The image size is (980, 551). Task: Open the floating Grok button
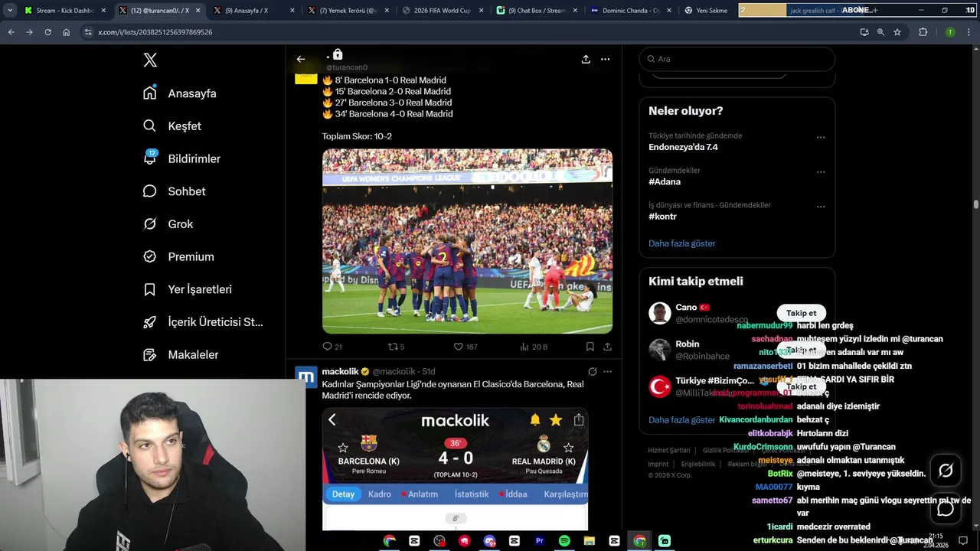point(946,470)
